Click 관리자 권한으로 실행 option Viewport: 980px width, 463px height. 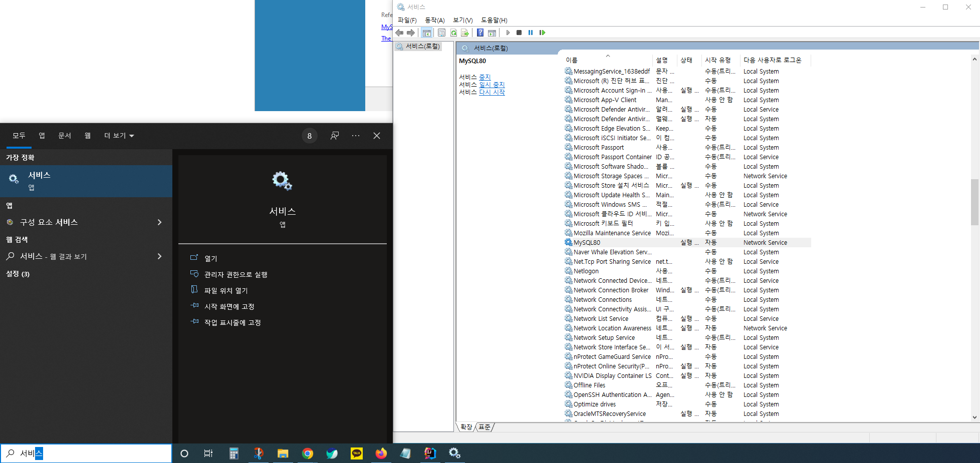pyautogui.click(x=235, y=274)
